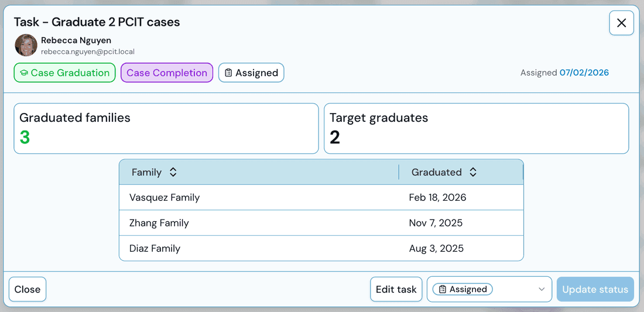Click the Graduated families count card

tap(166, 129)
